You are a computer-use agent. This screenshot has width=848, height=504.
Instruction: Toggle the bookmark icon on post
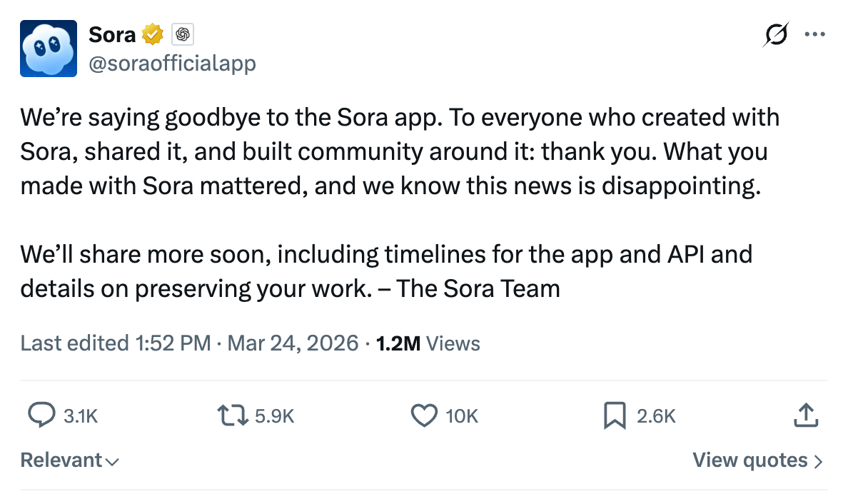click(614, 415)
